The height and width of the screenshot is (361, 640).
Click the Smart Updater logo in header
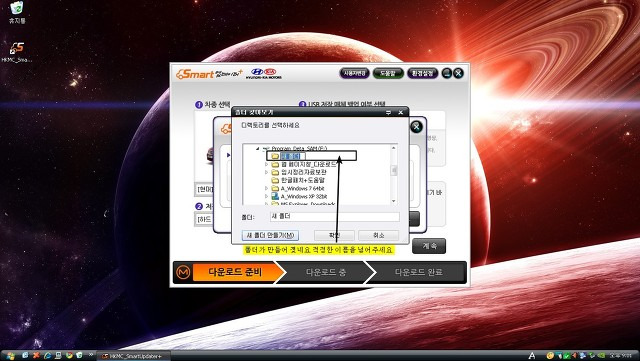point(209,74)
